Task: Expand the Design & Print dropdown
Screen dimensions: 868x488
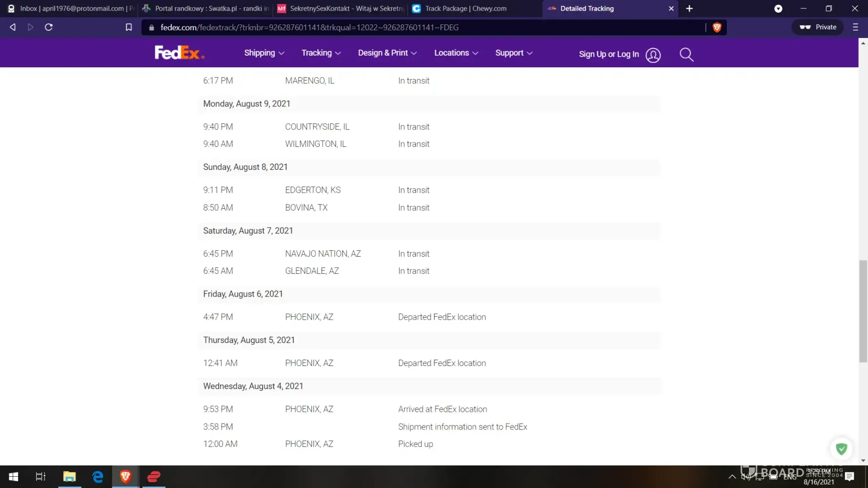Action: pos(387,53)
